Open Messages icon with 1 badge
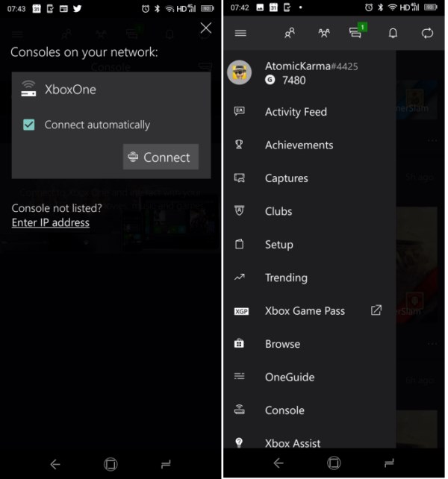This screenshot has height=479, width=448. click(x=357, y=31)
